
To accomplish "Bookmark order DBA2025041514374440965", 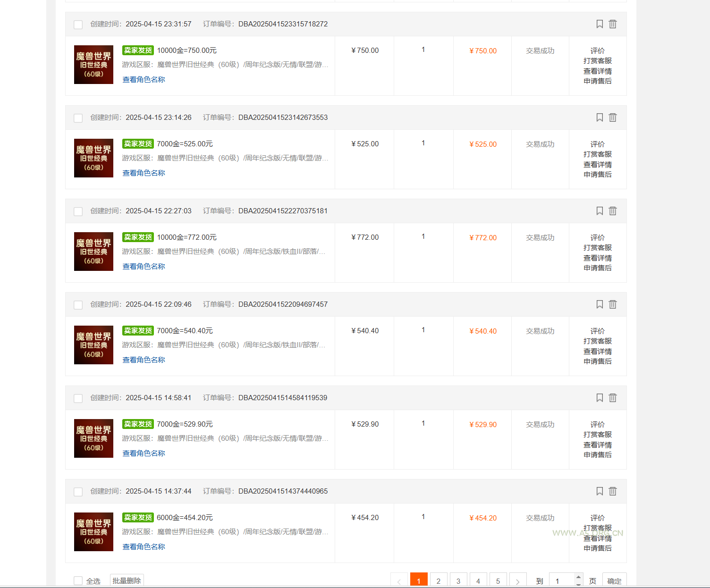I will click(600, 491).
